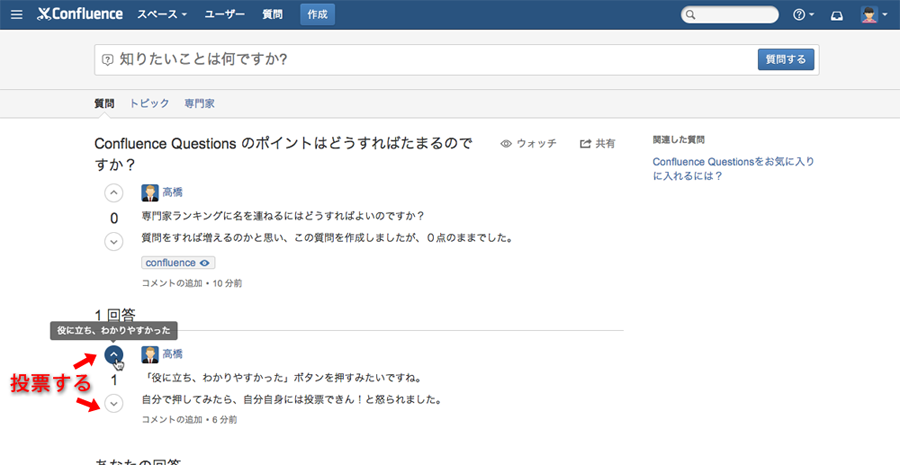Toggle watch eye on the confluence tag

click(x=205, y=263)
